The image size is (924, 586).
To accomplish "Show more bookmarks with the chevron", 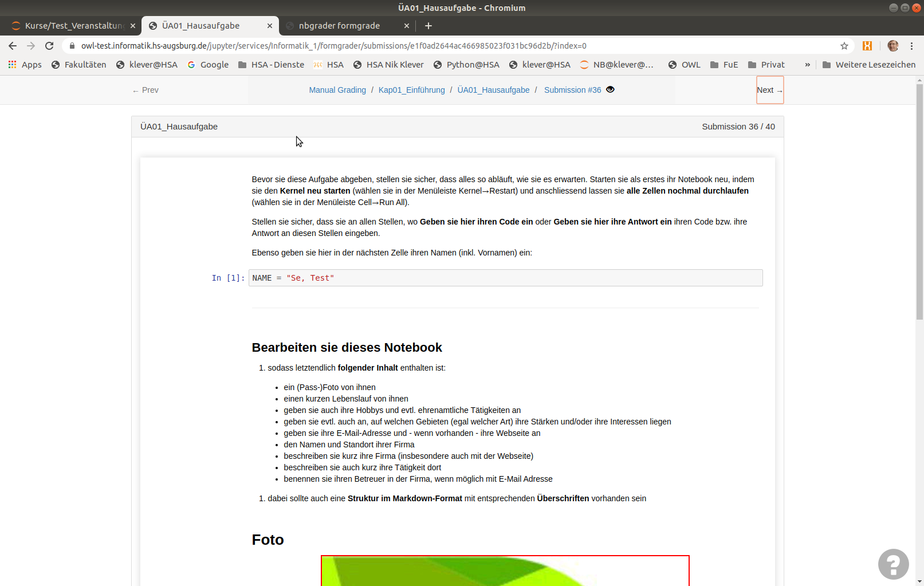I will click(808, 65).
